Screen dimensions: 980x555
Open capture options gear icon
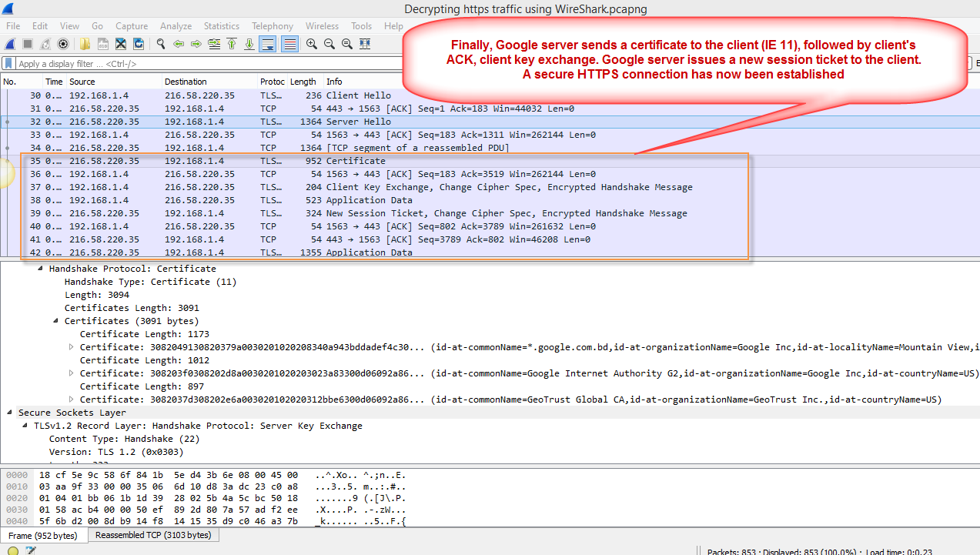coord(63,44)
